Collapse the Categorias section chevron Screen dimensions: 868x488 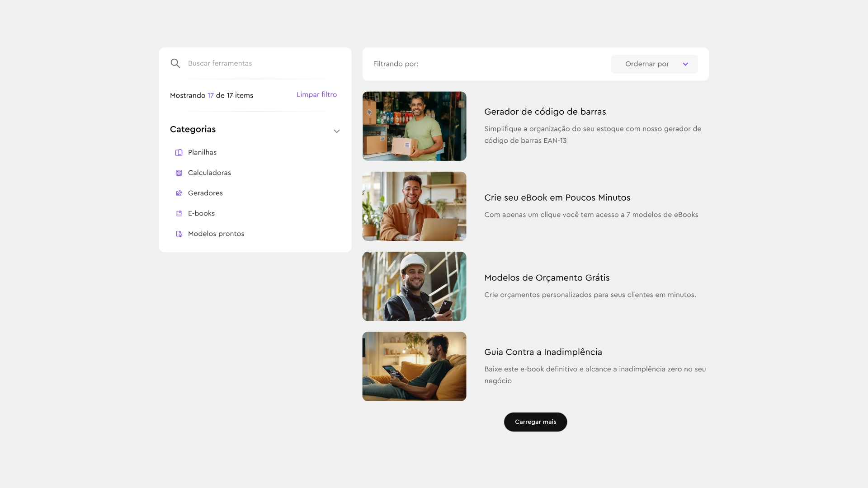pos(336,131)
